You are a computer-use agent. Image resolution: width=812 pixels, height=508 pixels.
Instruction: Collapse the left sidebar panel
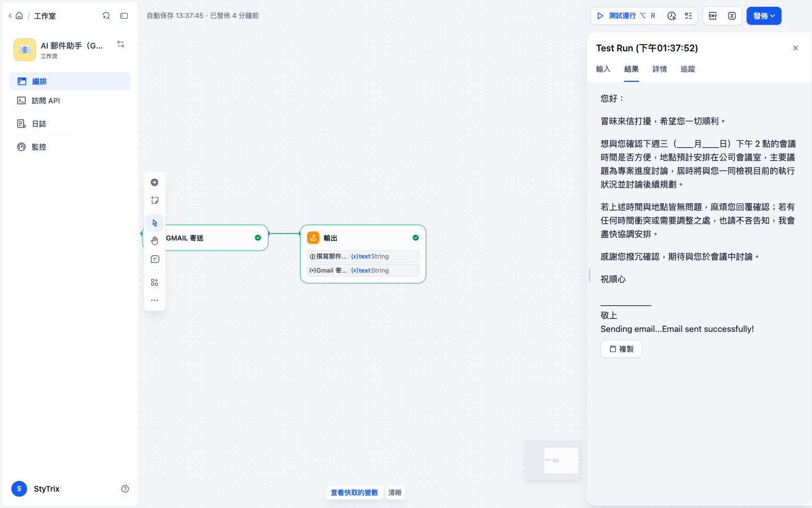click(x=124, y=16)
